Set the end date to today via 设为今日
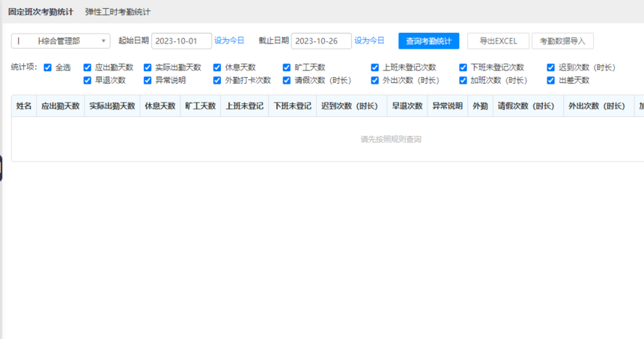 pos(369,40)
